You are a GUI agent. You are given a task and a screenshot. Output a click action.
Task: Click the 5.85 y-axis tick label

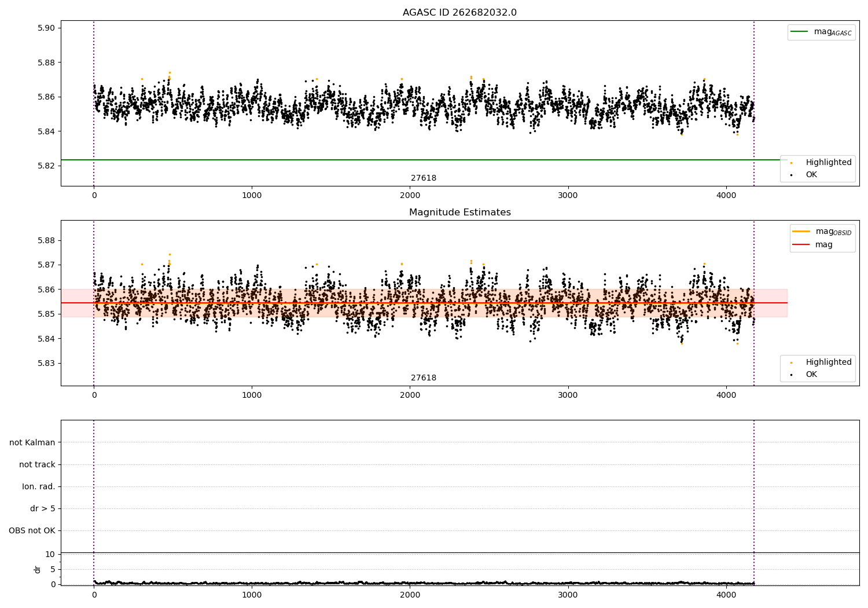[x=46, y=314]
